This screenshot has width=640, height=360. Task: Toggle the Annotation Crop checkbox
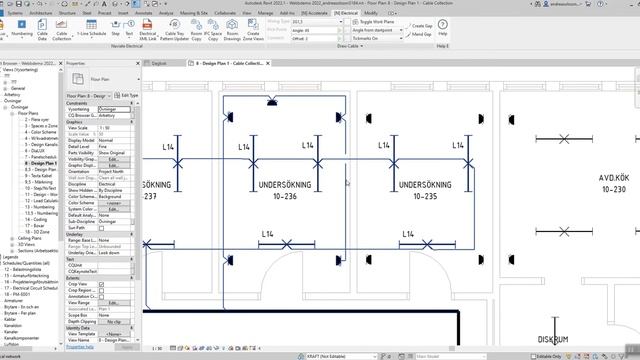[x=101, y=297]
